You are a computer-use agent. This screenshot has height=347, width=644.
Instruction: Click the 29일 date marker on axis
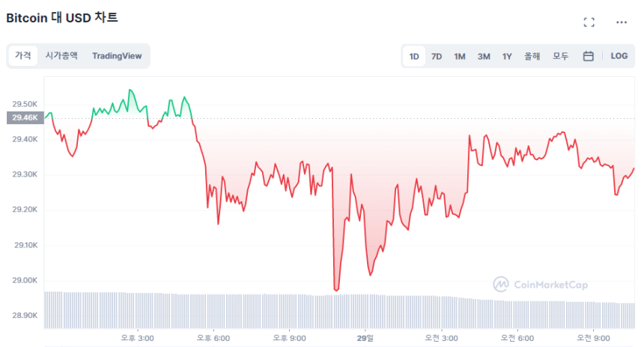coord(365,338)
